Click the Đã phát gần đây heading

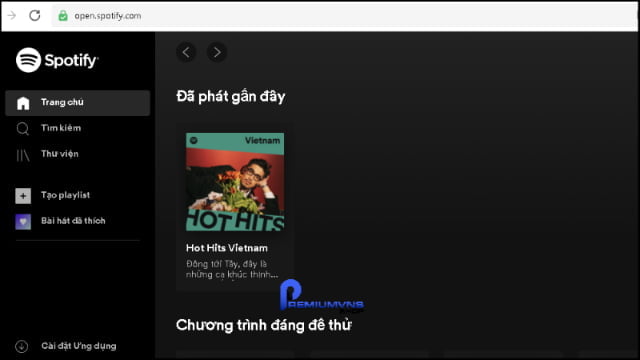pyautogui.click(x=231, y=97)
